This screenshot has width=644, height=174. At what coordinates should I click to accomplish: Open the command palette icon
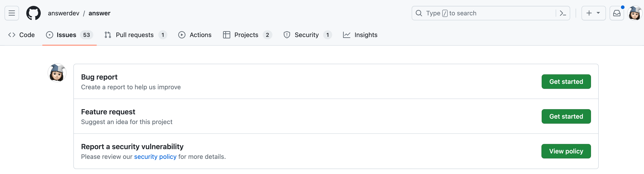562,13
